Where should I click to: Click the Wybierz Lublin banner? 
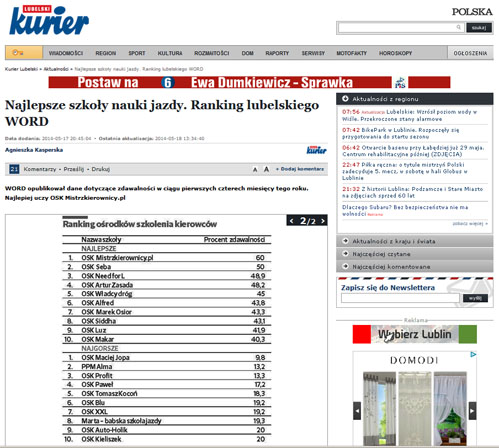click(415, 334)
